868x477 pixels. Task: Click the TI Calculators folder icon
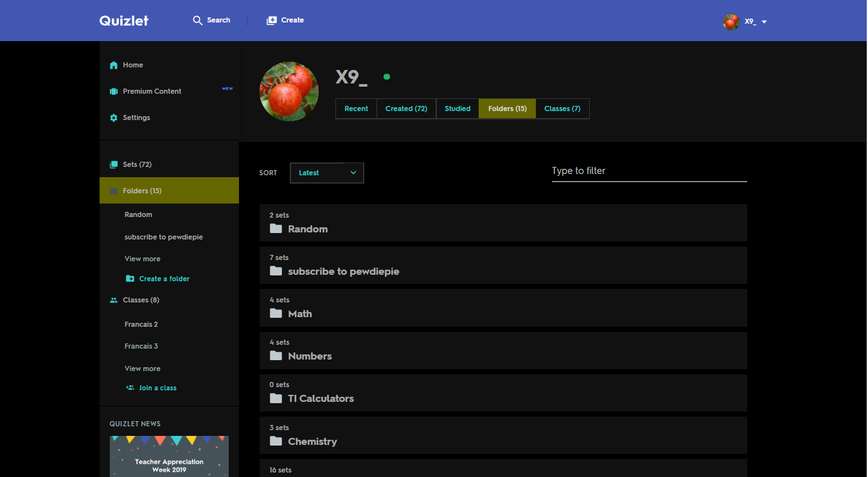pos(276,398)
